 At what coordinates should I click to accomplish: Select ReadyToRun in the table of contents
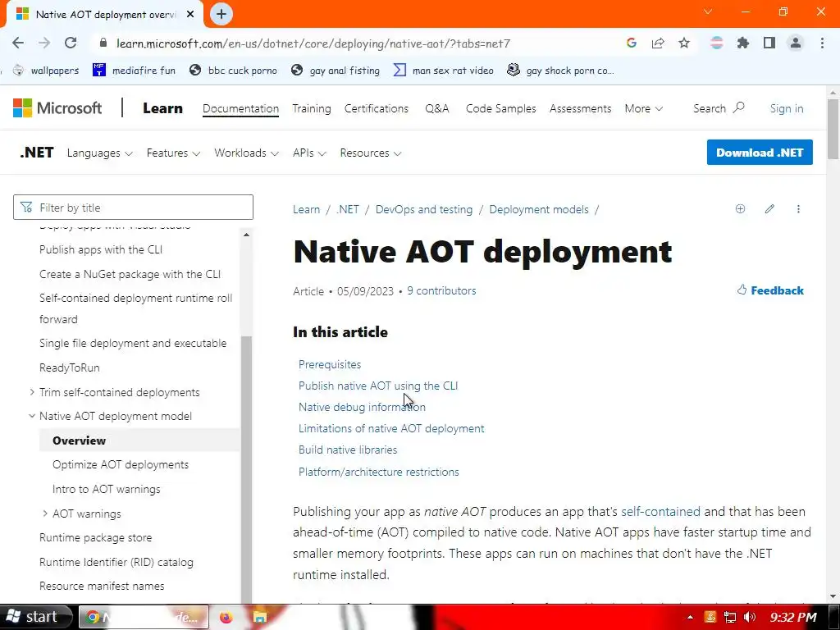pos(69,367)
